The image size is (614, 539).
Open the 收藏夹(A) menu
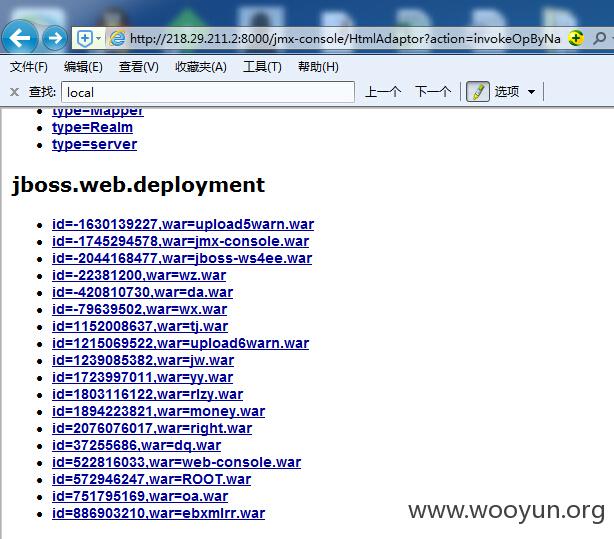click(200, 67)
